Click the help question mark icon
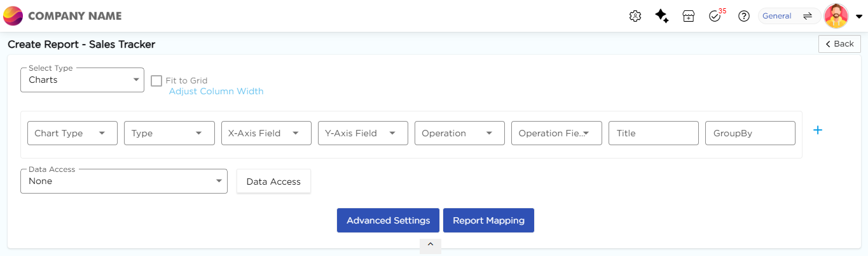This screenshot has height=256, width=868. tap(743, 17)
